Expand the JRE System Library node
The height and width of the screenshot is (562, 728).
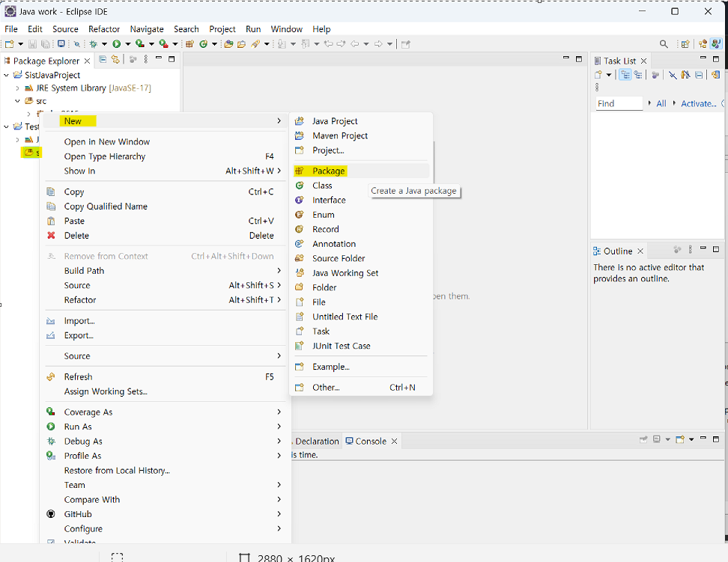click(x=18, y=88)
